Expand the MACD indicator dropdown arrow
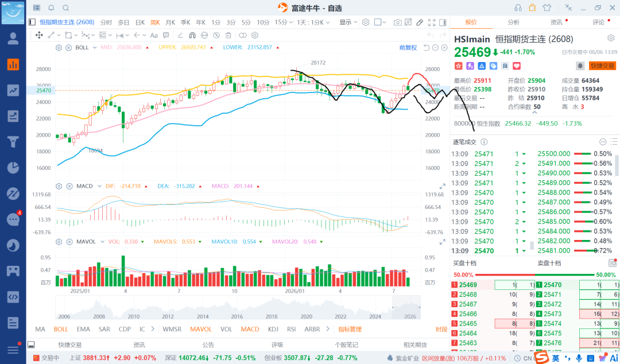620x364 pixels. tap(99, 186)
